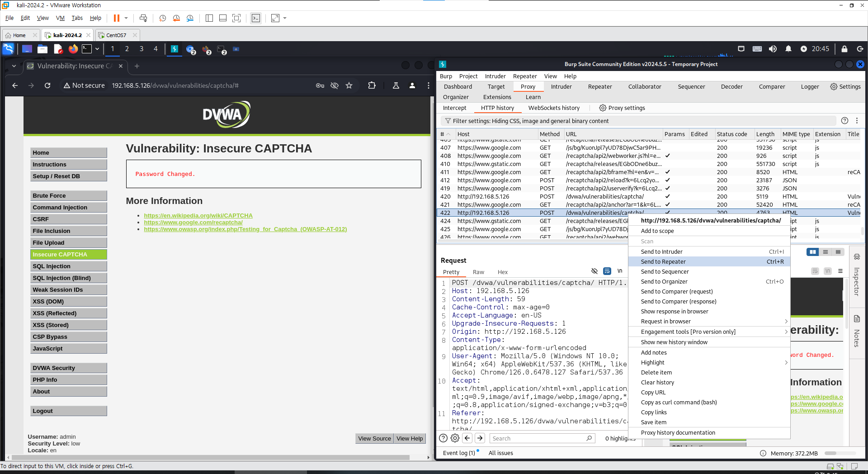Click View Source button on DVWA page
Viewport: 868px width, 474px height.
pyautogui.click(x=374, y=439)
